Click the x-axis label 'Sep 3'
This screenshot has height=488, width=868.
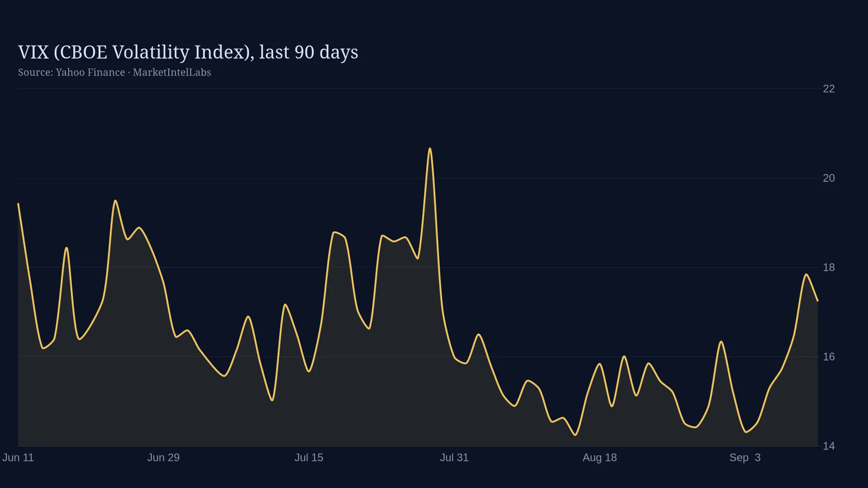click(745, 457)
